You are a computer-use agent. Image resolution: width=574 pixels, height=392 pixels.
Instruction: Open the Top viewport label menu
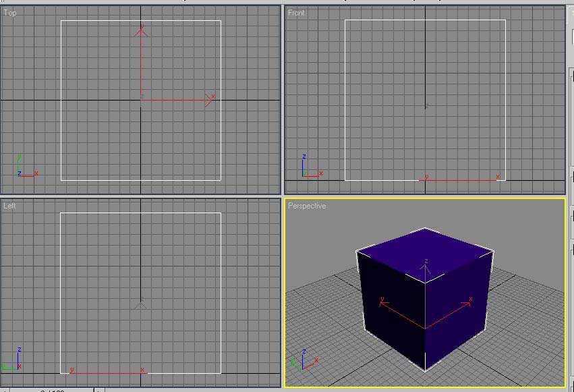pos(10,13)
